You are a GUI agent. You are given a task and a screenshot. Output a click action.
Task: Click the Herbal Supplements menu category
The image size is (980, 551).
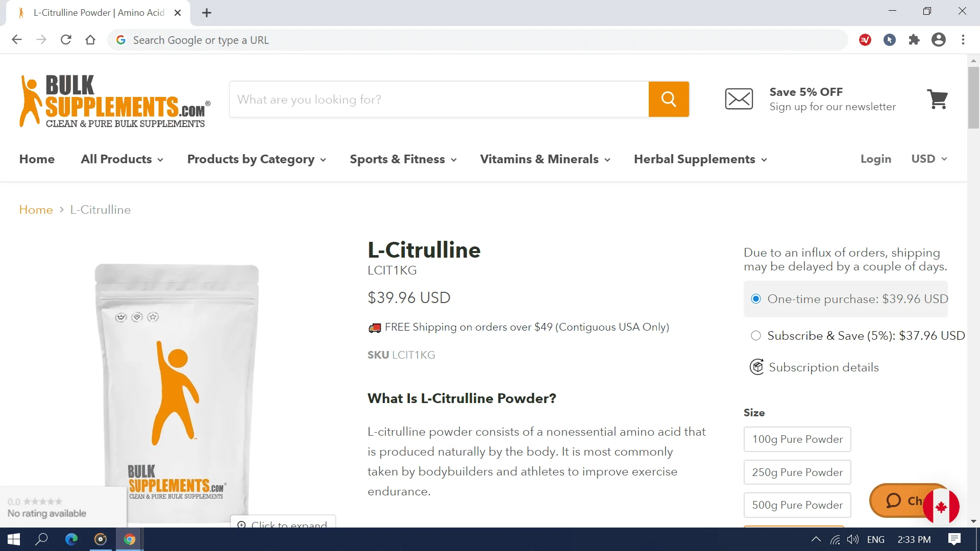[x=700, y=159]
